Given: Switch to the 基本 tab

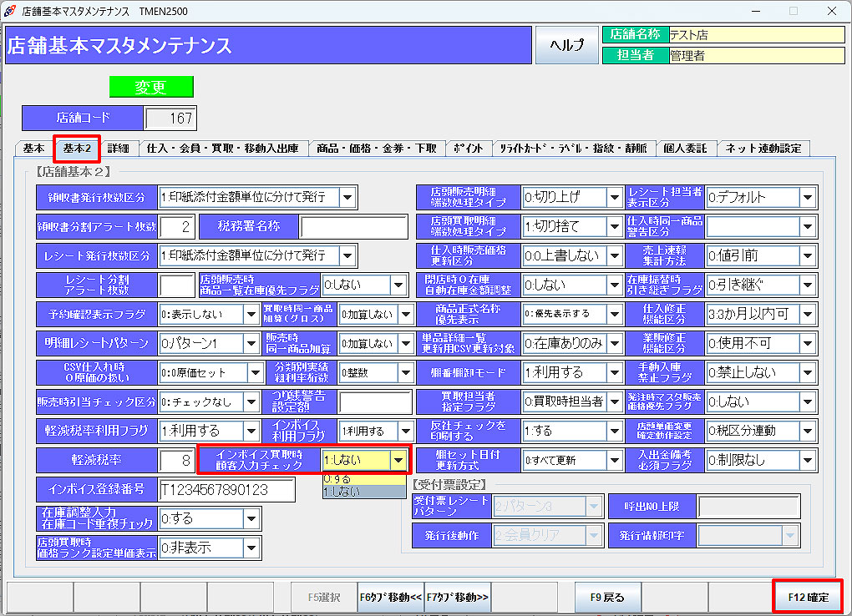Looking at the screenshot, I should coord(34,149).
